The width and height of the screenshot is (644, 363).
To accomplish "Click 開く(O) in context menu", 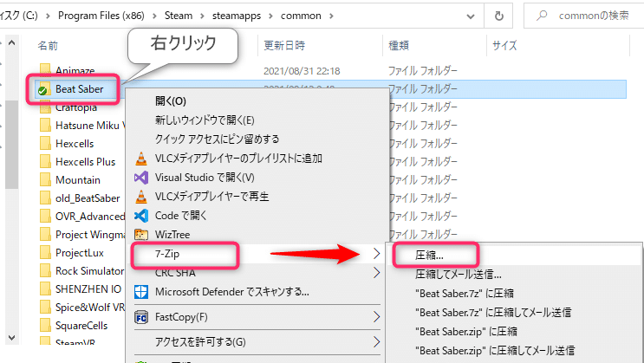I will [171, 101].
